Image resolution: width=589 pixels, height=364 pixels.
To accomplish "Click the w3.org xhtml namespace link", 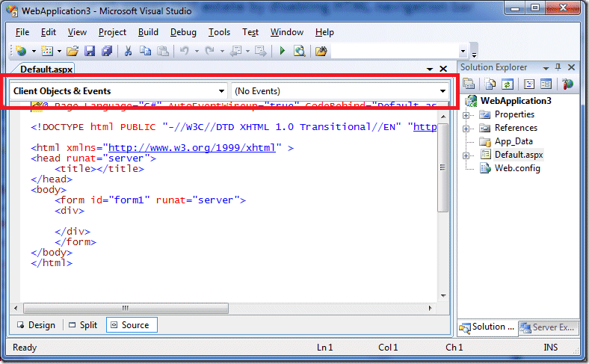I will [x=192, y=148].
